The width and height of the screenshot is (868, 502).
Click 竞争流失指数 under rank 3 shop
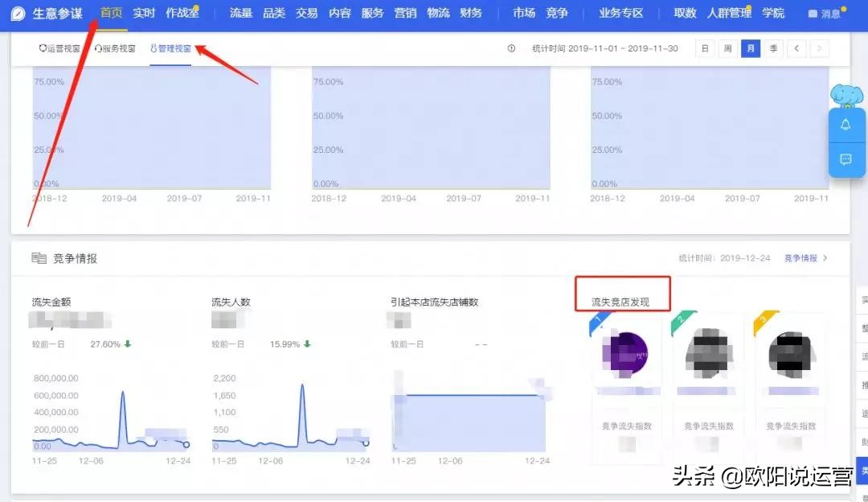791,426
